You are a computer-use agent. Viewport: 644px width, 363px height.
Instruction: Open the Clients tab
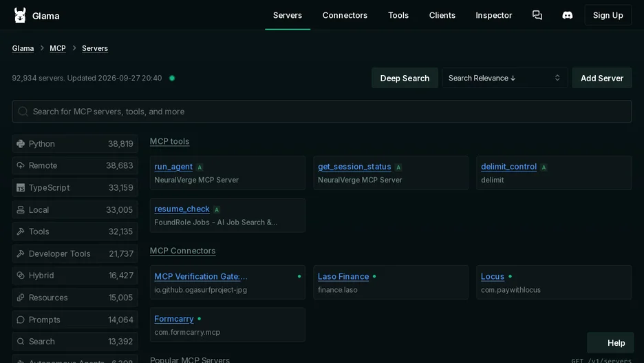pos(442,15)
